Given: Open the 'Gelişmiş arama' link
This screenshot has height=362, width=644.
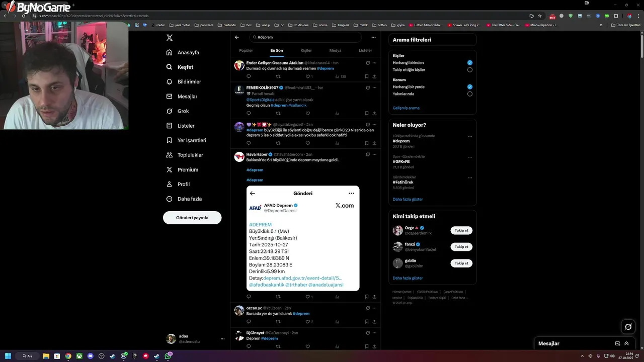Looking at the screenshot, I should coord(406,108).
